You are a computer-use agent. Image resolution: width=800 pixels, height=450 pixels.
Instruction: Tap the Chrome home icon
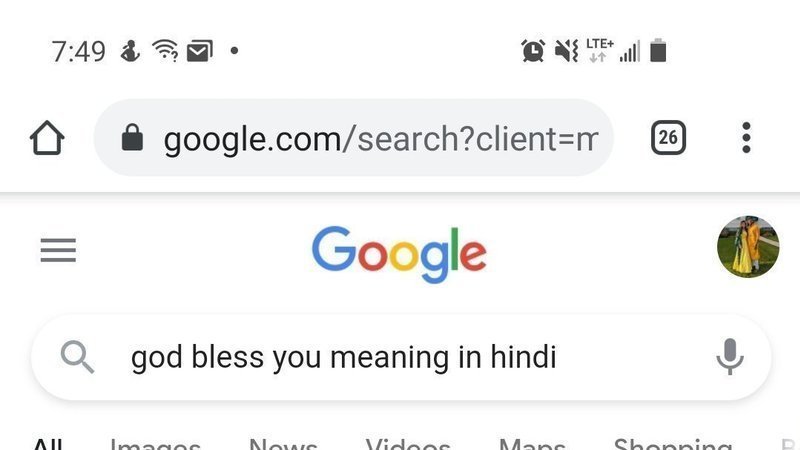(x=47, y=138)
